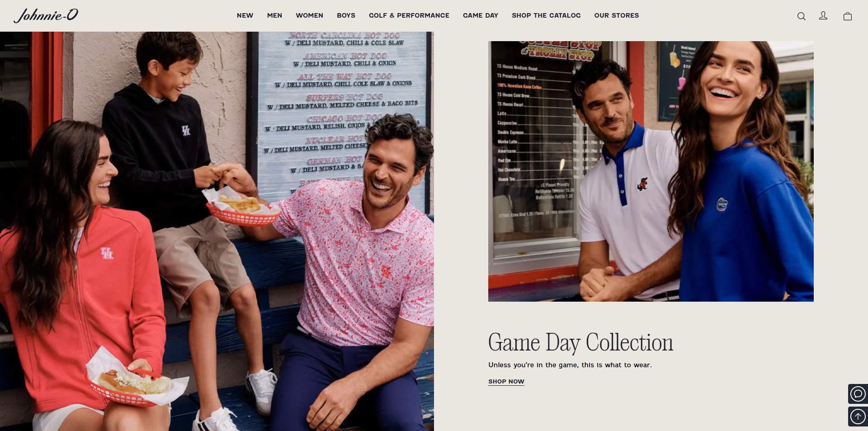Open the MEN navigation menu
This screenshot has width=868, height=431.
point(274,15)
